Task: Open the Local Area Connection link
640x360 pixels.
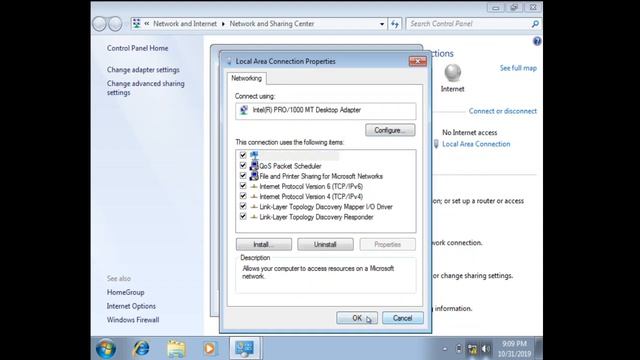Action: (x=476, y=144)
